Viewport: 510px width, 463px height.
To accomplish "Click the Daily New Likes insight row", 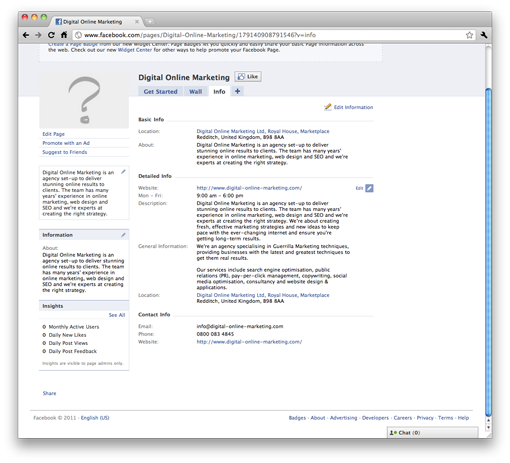I will pos(64,335).
